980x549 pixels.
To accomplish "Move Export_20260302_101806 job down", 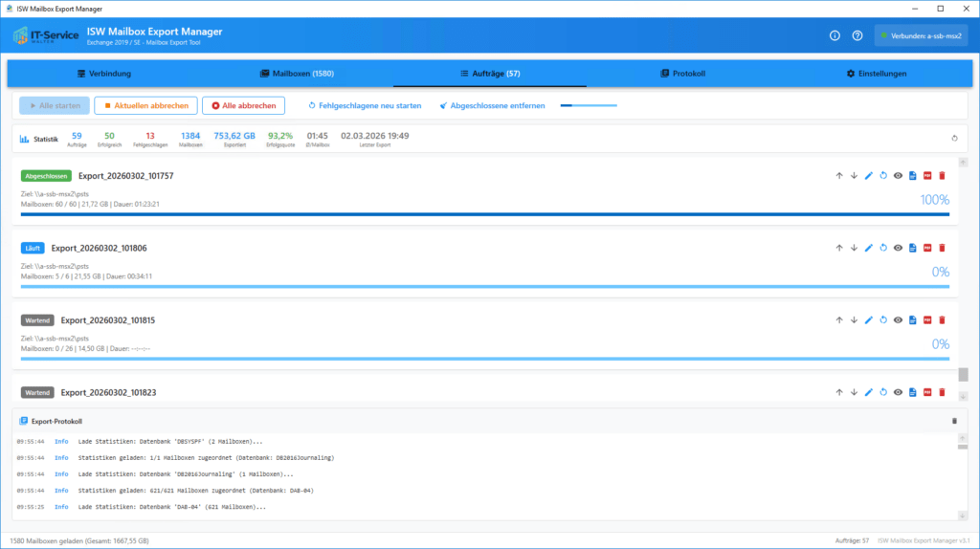I will tap(854, 248).
